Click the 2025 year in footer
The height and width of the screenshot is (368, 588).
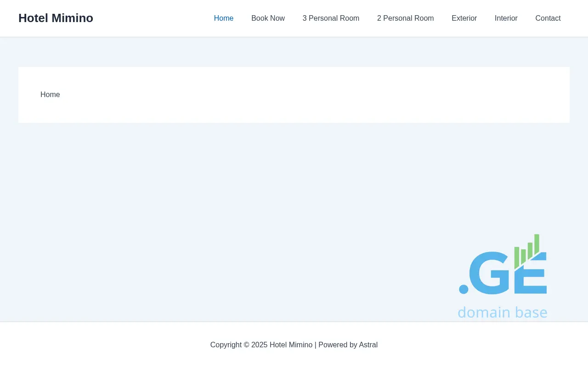tap(259, 345)
